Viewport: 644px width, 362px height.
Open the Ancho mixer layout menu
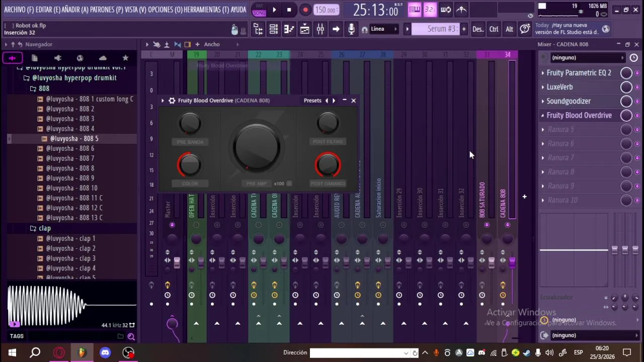point(212,44)
